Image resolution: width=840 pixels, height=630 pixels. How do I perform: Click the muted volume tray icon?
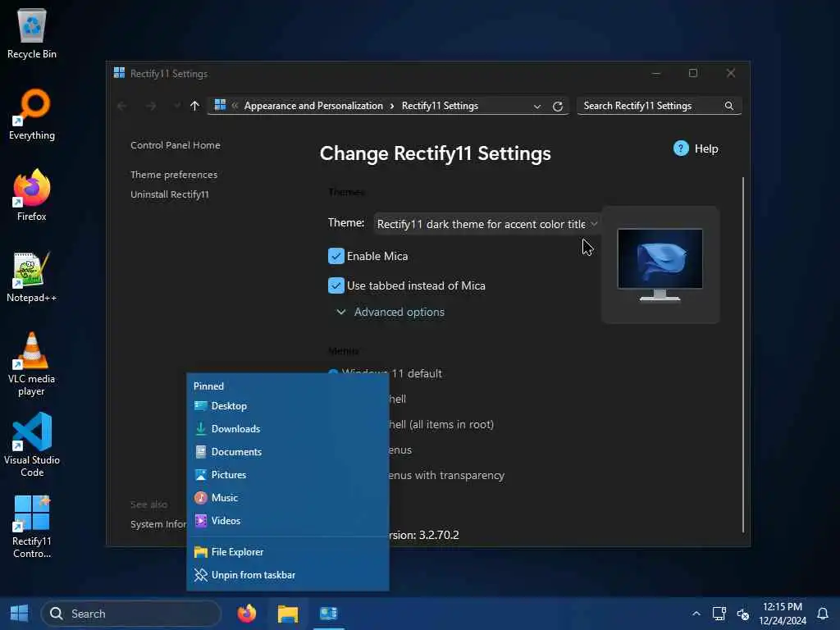[x=742, y=614]
